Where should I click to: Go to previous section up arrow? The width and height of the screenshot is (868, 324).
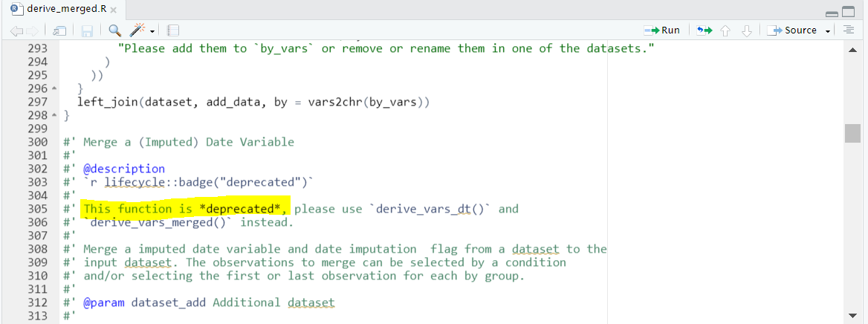(725, 30)
